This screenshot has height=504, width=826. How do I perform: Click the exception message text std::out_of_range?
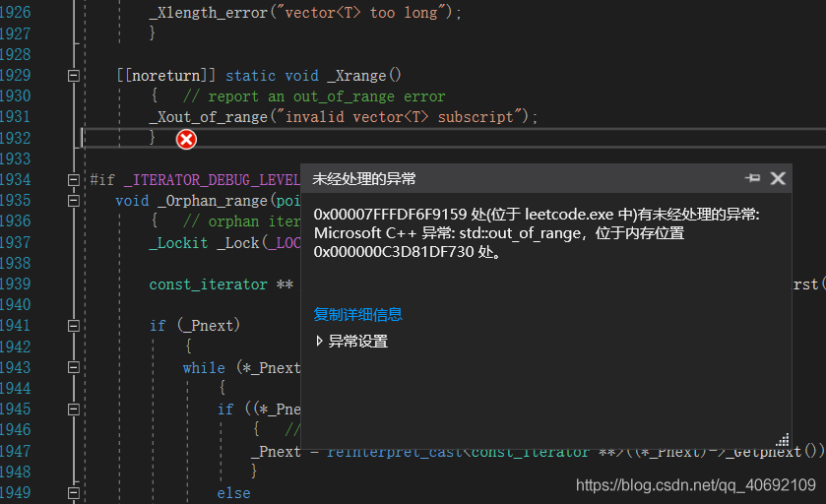(520, 232)
